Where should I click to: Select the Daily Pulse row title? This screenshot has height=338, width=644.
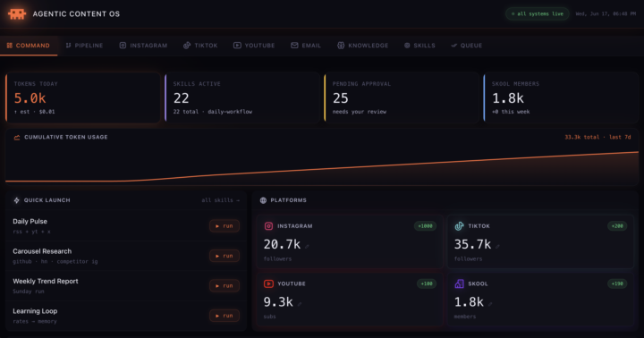point(30,222)
